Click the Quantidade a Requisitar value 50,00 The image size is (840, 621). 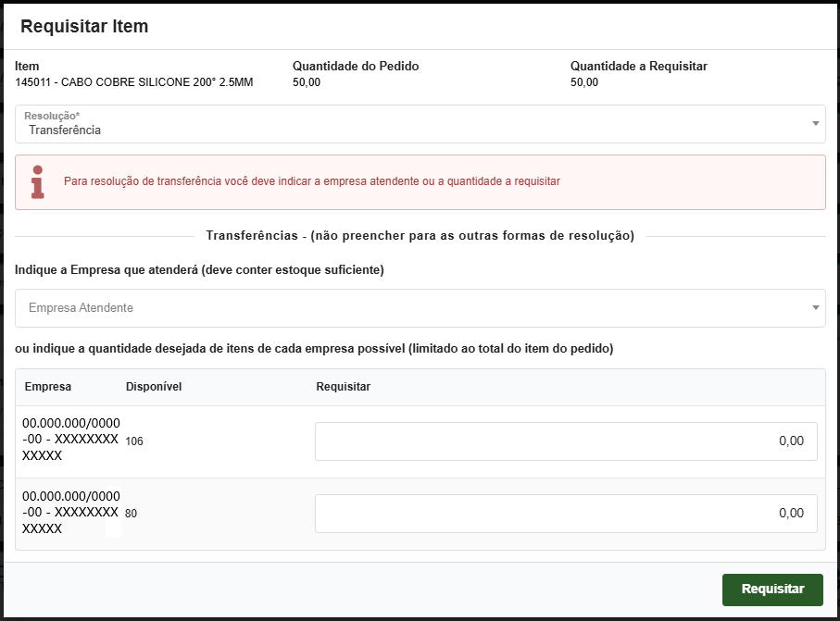tap(586, 81)
